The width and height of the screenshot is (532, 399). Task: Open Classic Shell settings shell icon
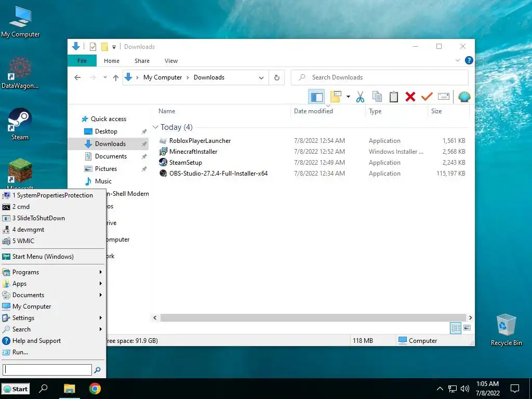tap(464, 97)
